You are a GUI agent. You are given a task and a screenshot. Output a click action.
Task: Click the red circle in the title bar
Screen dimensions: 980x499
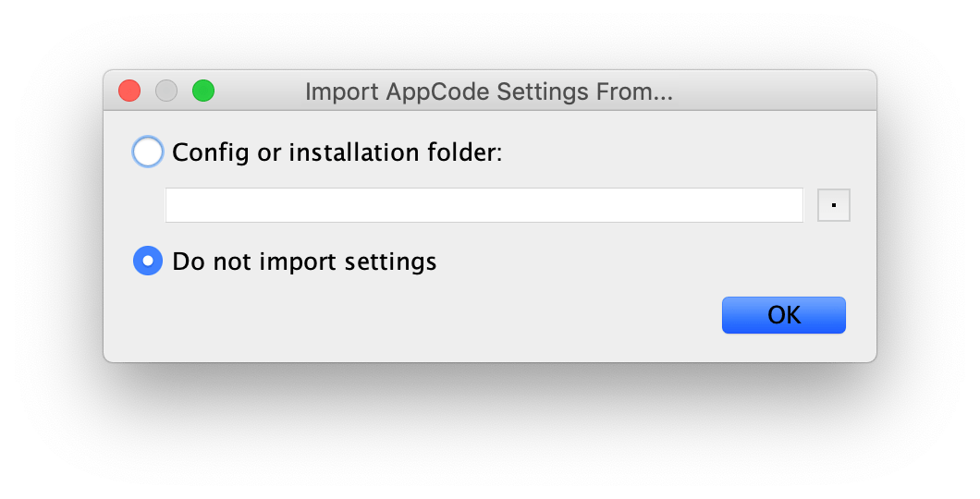coord(129,91)
